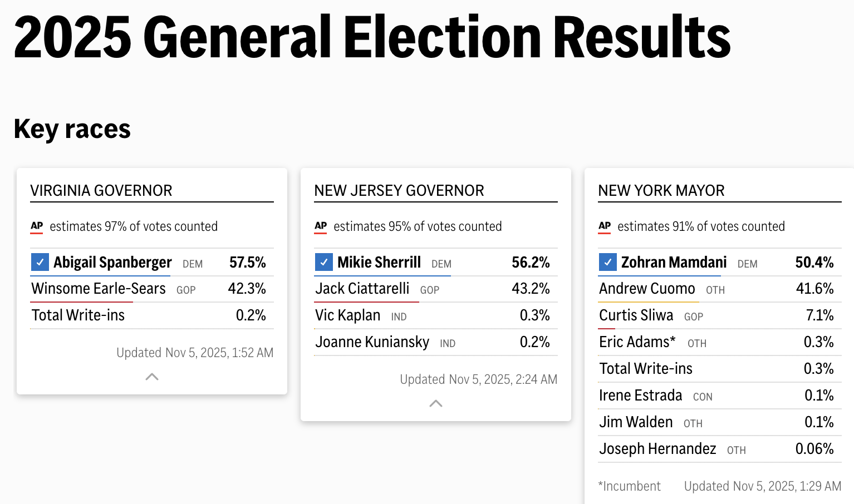Image resolution: width=854 pixels, height=504 pixels.
Task: Select the NEW YORK MAYOR card header
Action: pyautogui.click(x=661, y=190)
